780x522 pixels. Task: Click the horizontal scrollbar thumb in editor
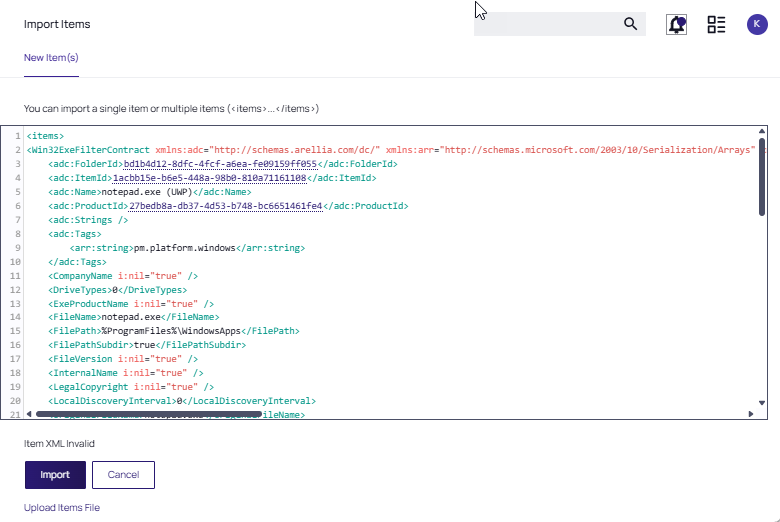tap(150, 413)
